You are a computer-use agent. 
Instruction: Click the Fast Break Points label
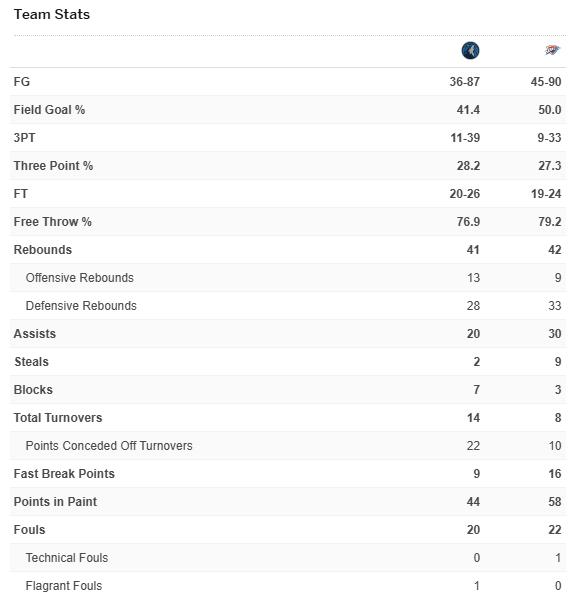[x=64, y=474]
